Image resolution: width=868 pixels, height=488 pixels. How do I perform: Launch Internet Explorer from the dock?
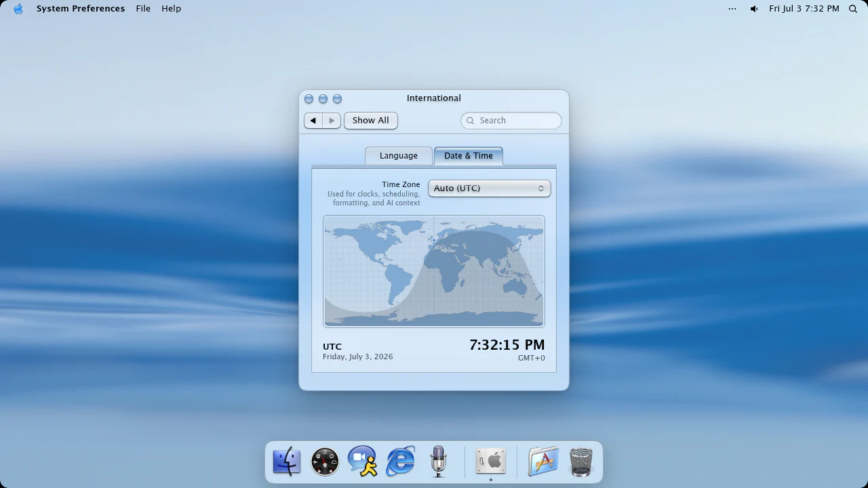pyautogui.click(x=401, y=462)
